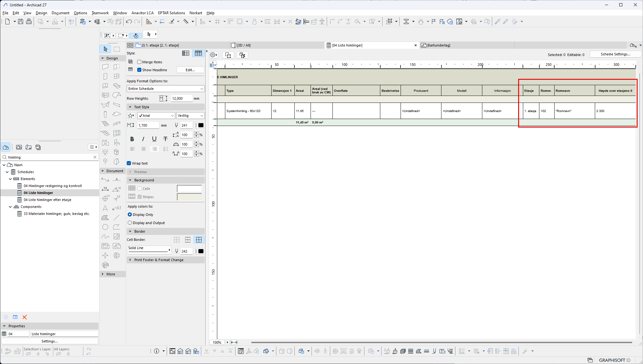
Task: Select Display and Output radio button
Action: (x=130, y=223)
